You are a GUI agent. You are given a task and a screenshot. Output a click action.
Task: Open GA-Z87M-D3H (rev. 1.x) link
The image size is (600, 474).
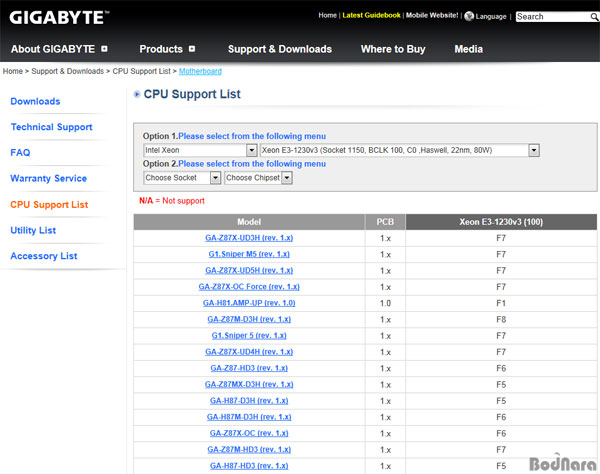249,319
